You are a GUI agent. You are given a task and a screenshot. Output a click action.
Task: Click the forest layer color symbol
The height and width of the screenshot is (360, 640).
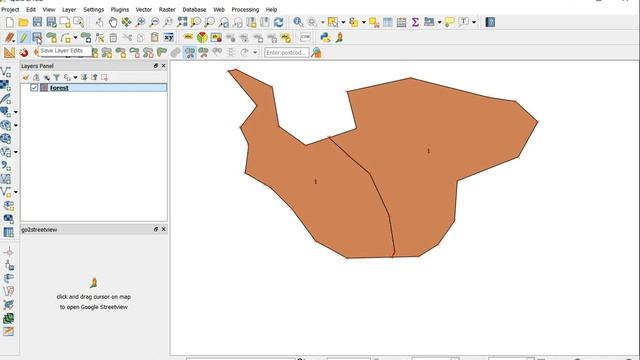tap(44, 87)
